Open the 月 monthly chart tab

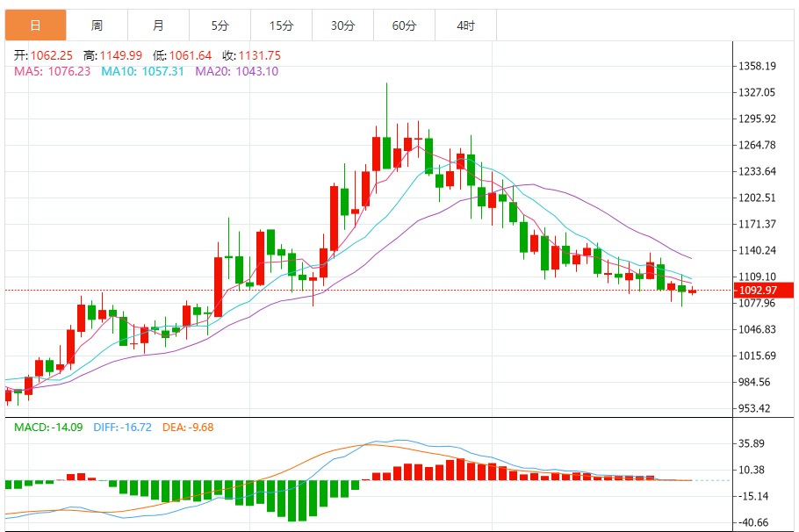point(158,25)
